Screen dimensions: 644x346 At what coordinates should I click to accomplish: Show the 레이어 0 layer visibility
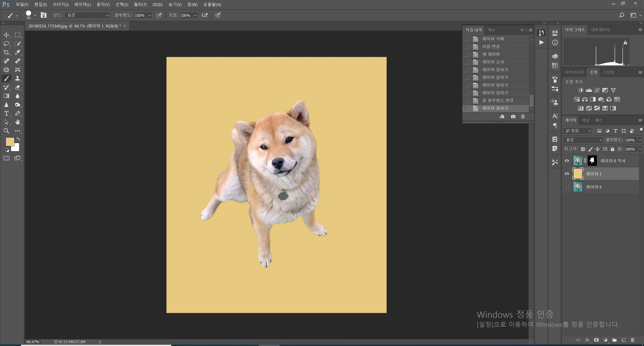pos(567,187)
